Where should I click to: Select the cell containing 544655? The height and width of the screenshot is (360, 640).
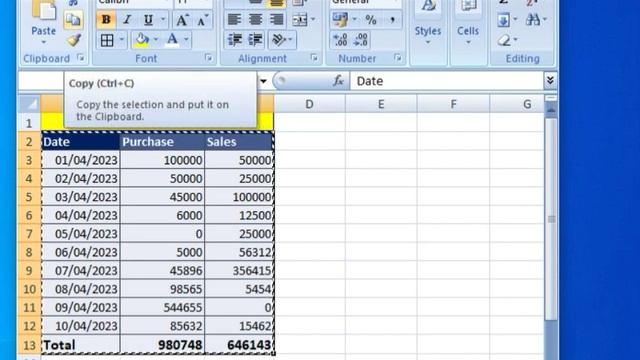coord(162,307)
